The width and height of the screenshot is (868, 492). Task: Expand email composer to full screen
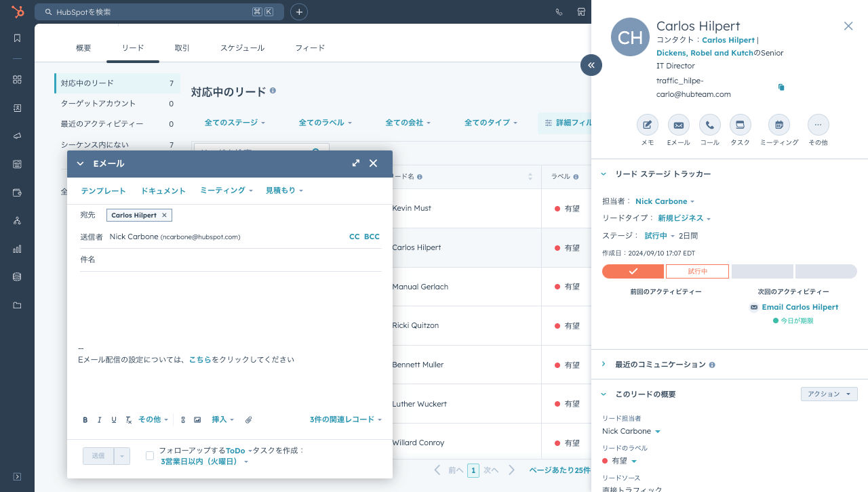356,163
